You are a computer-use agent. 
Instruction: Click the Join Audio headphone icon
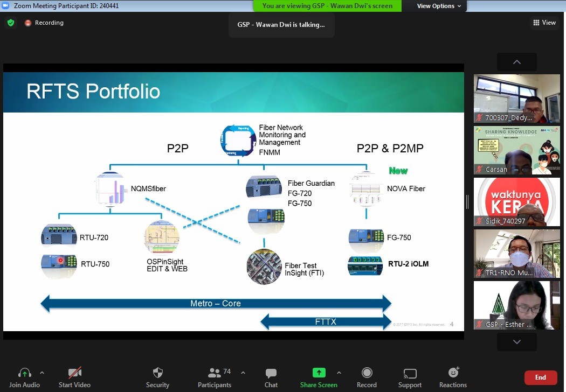tap(25, 373)
